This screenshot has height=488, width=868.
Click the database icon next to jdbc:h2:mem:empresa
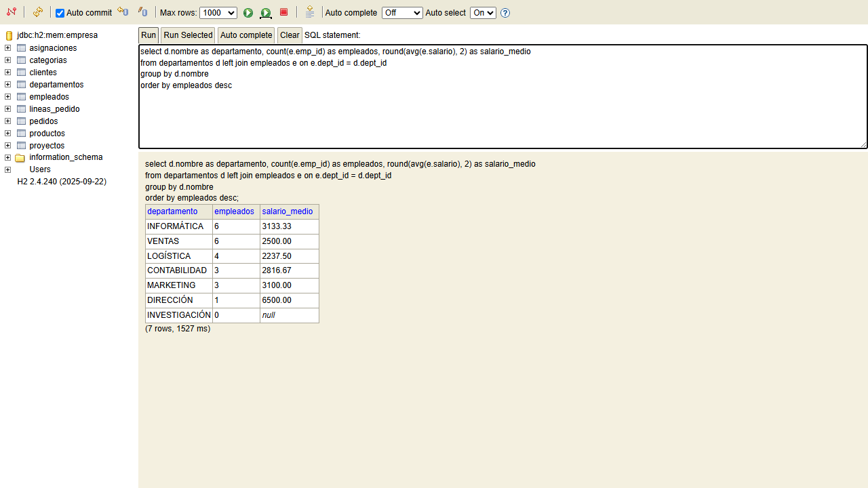(x=9, y=35)
